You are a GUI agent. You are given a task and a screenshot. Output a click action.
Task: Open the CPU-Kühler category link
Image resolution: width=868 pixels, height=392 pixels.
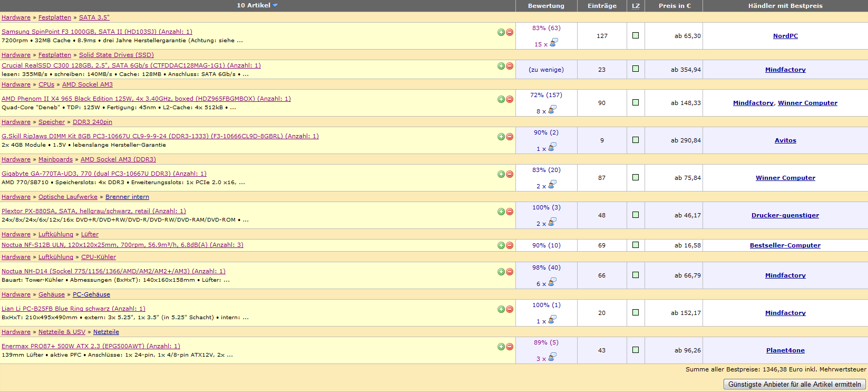click(x=99, y=257)
